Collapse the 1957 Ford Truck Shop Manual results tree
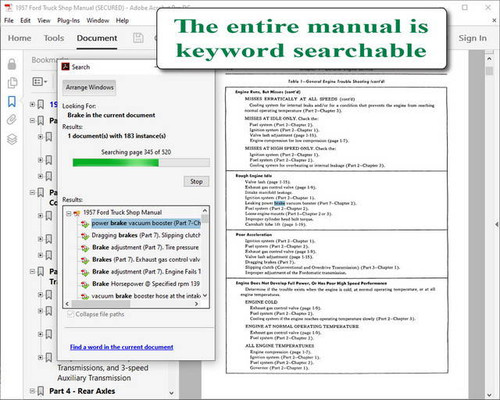This screenshot has height=400, width=500. coord(68,213)
